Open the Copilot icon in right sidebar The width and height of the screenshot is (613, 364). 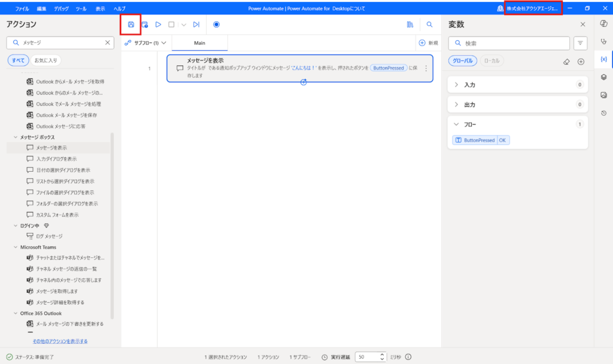tap(603, 23)
